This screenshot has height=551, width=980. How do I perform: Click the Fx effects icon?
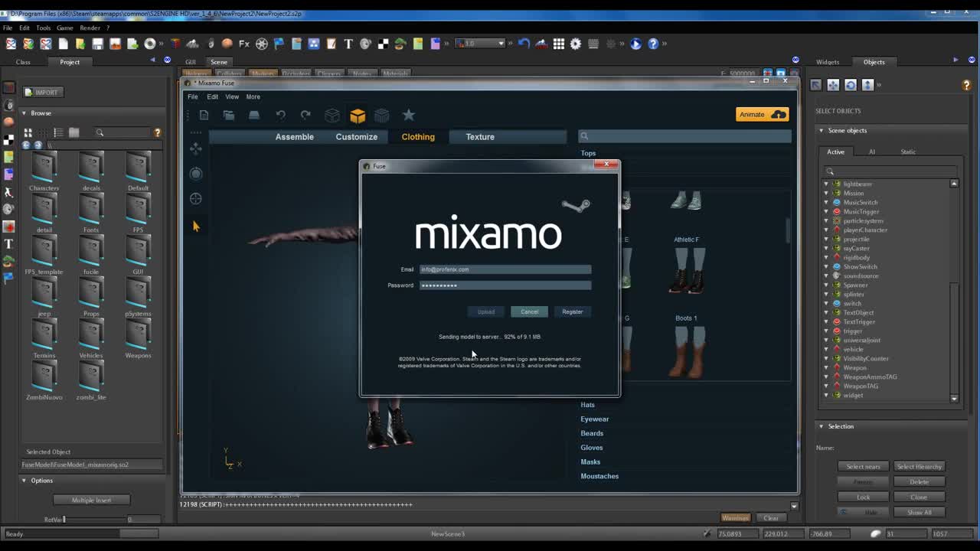point(244,44)
